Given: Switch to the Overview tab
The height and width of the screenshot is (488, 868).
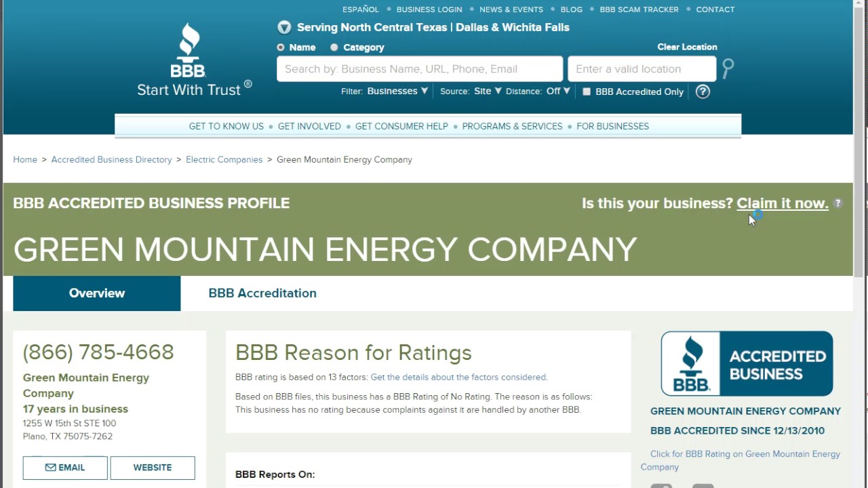Looking at the screenshot, I should tap(97, 293).
